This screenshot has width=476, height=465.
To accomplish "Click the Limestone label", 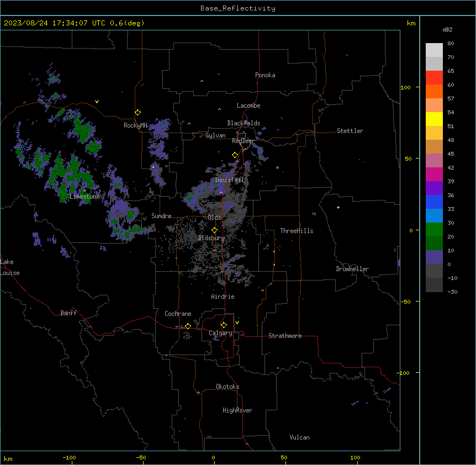I will [84, 197].
